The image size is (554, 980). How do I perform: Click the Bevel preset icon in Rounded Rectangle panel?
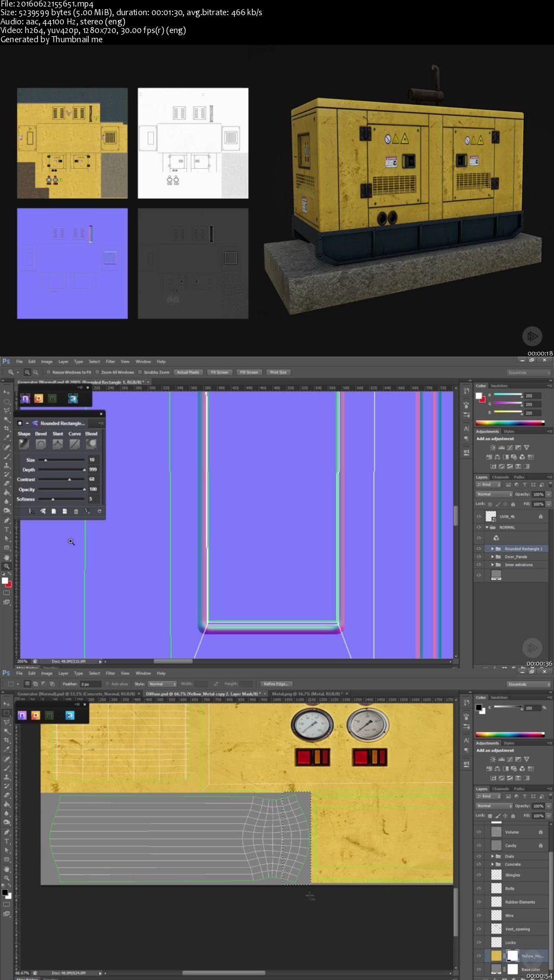(41, 444)
